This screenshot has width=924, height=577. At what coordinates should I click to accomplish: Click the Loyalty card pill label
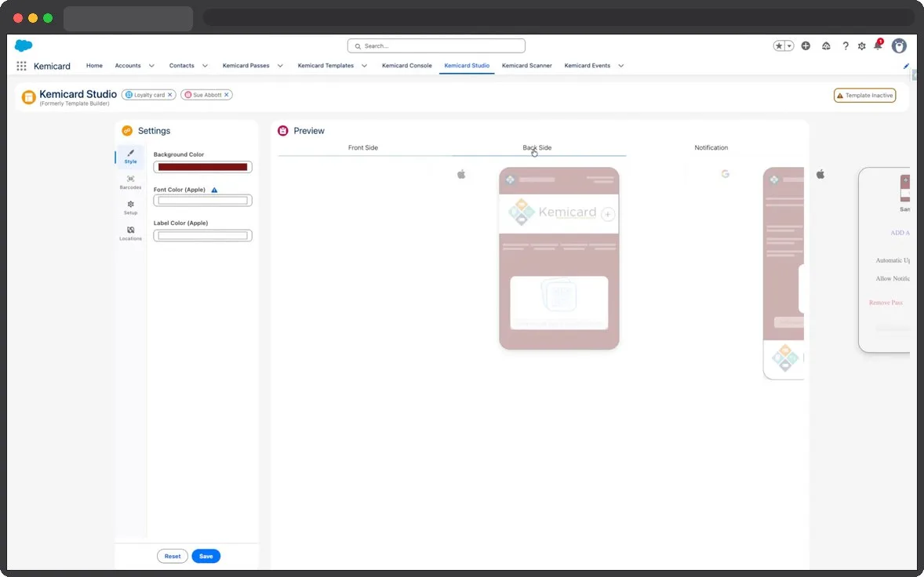(x=149, y=95)
